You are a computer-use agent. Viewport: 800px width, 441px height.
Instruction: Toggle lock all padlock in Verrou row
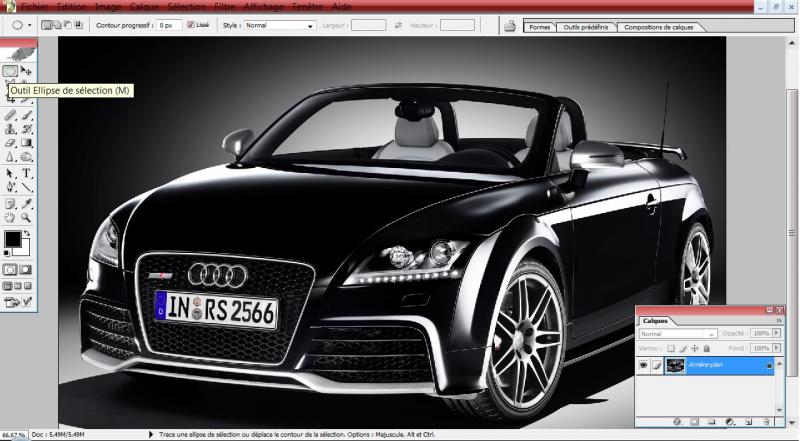click(x=707, y=348)
